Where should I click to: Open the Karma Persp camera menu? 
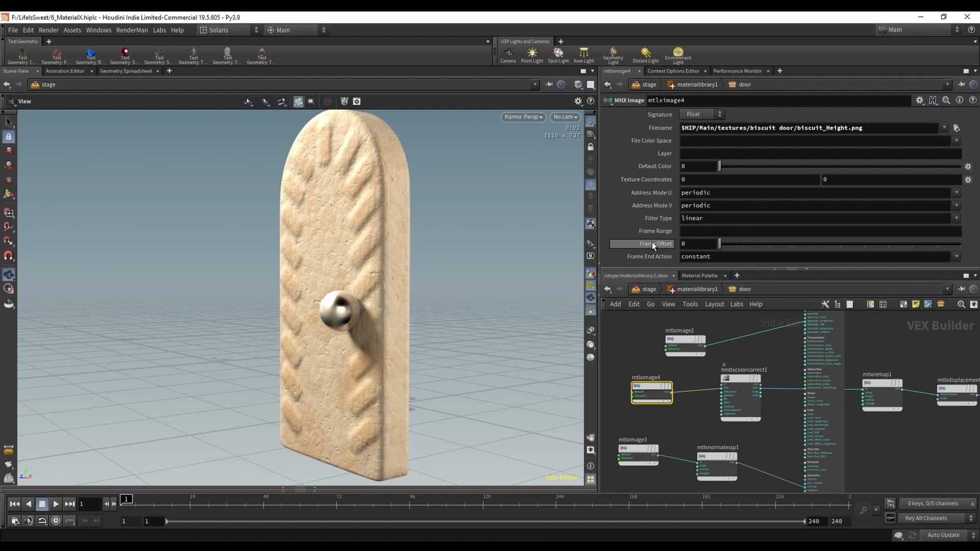tap(523, 117)
